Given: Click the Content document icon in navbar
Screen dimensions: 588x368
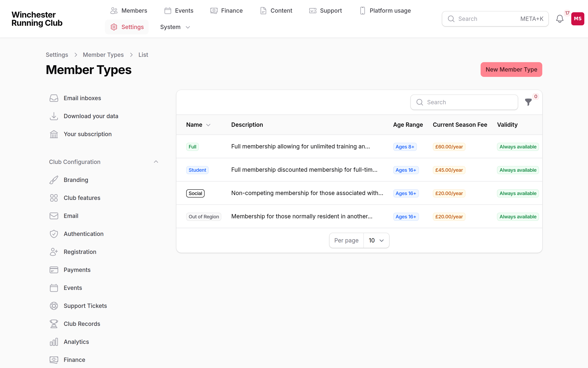Looking at the screenshot, I should [x=263, y=11].
